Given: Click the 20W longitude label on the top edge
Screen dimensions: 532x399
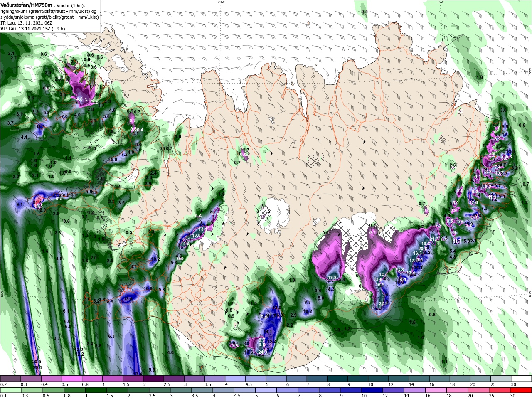Looking at the screenshot, I should 221,2.
